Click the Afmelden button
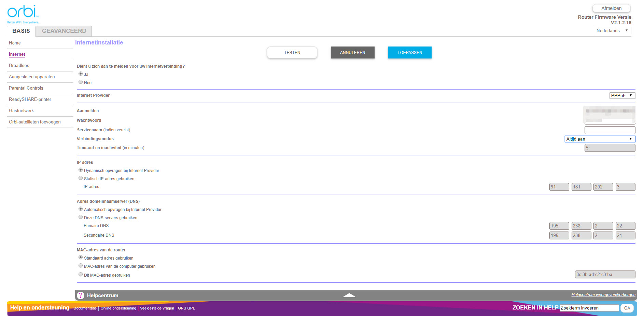 [611, 8]
